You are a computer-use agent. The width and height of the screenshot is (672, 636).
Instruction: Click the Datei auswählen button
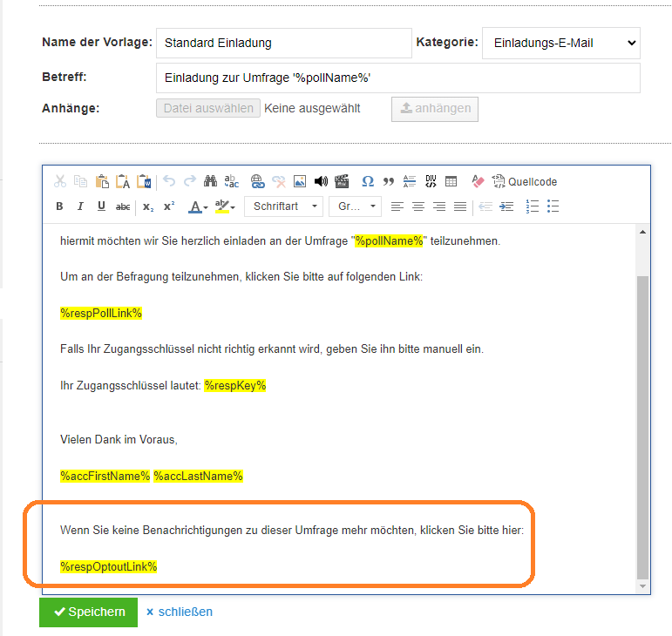208,108
